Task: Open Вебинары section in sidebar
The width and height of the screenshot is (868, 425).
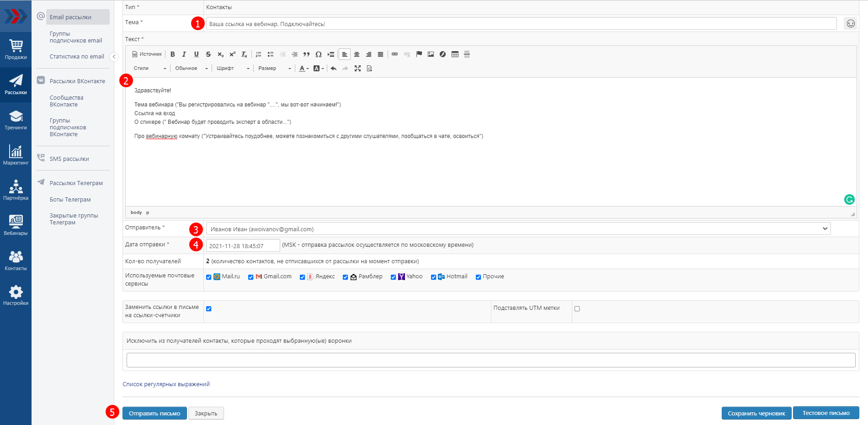Action: pos(16,225)
